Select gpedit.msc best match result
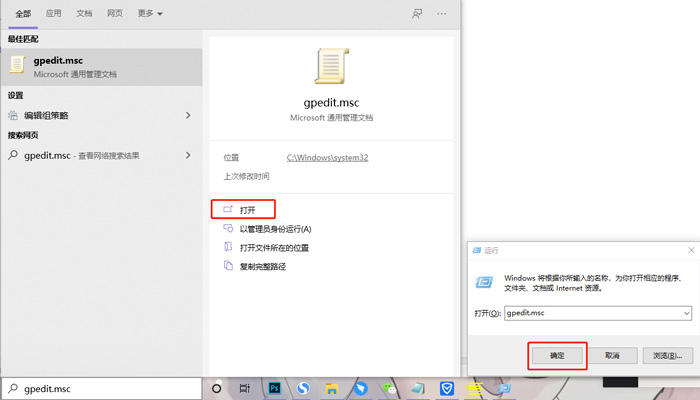 coord(102,67)
